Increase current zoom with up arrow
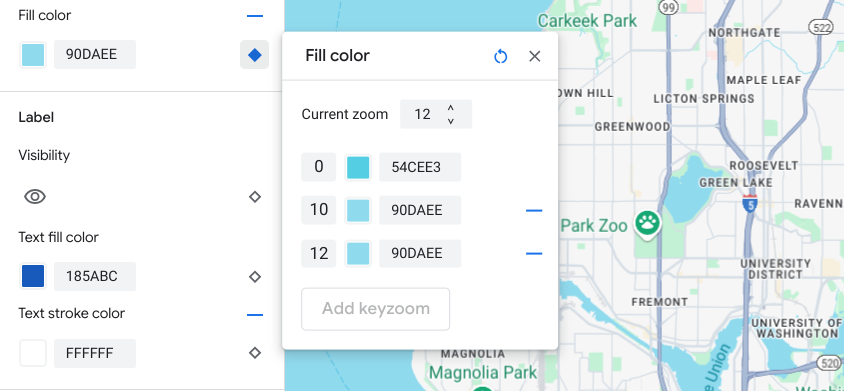 click(x=451, y=108)
